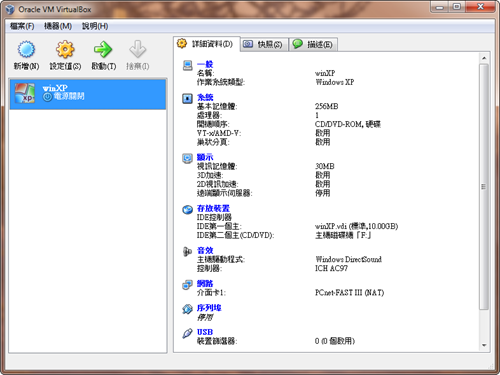500x375 pixels.
Task: Click the details scrollbar down arrow
Action: [x=484, y=346]
